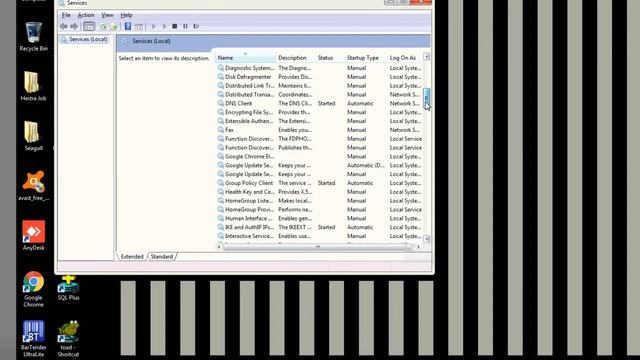Viewport: 640px width, 360px height.
Task: Select the Interactive Service... row
Action: [x=320, y=236]
